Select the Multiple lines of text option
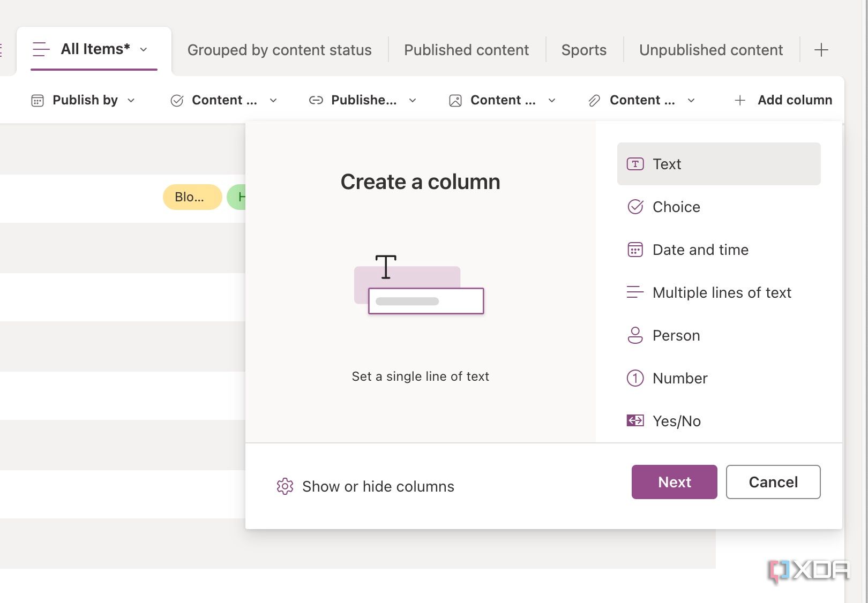Image resolution: width=868 pixels, height=603 pixels. coord(721,292)
